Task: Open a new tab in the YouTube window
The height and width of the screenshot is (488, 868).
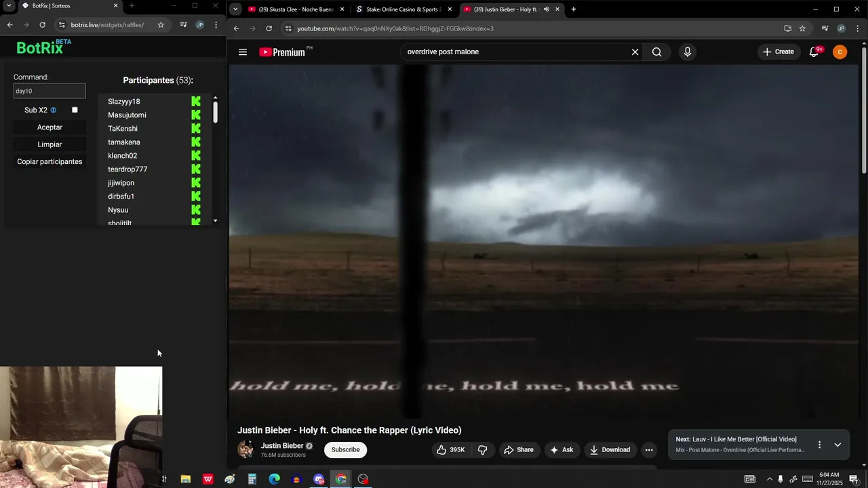Action: click(574, 9)
